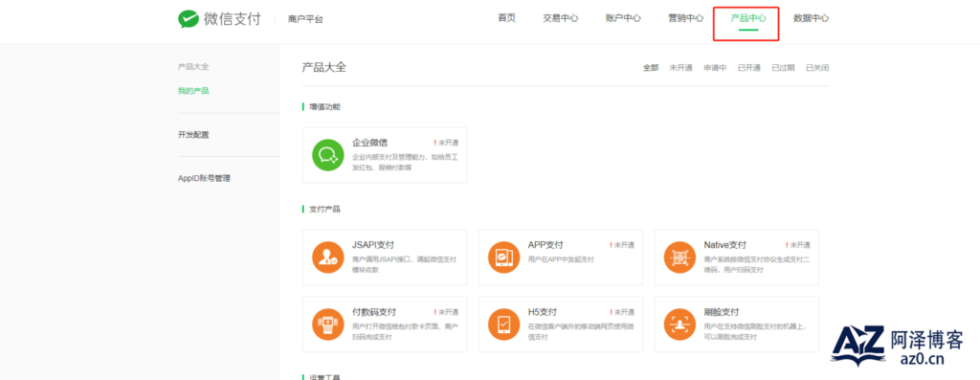Screen dimensions: 980x380
Task: Open the 企业微信 product title
Action: click(369, 143)
